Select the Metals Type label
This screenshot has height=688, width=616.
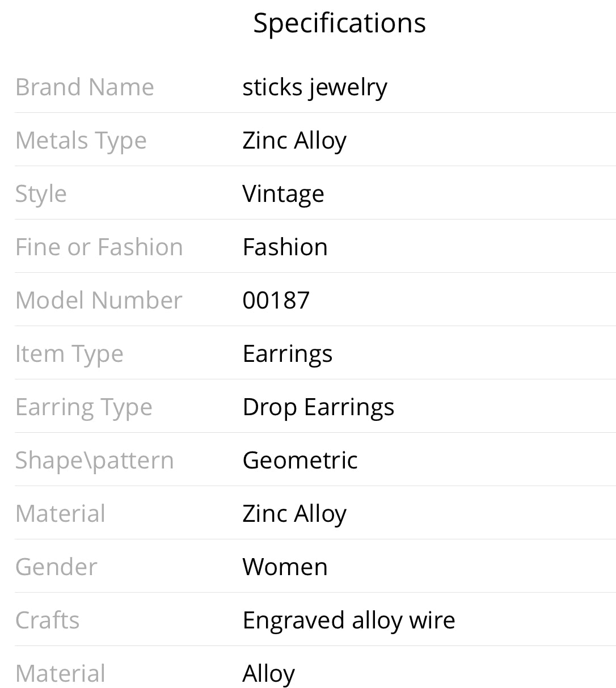coord(81,141)
